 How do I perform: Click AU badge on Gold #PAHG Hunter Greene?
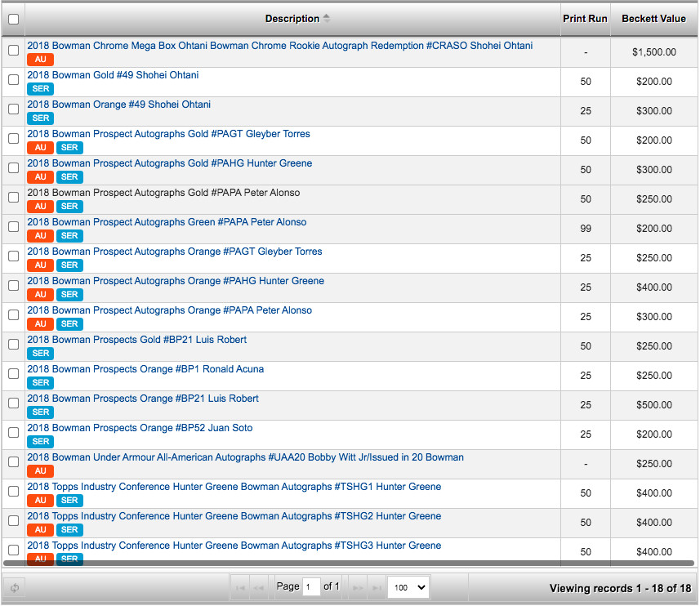40,177
